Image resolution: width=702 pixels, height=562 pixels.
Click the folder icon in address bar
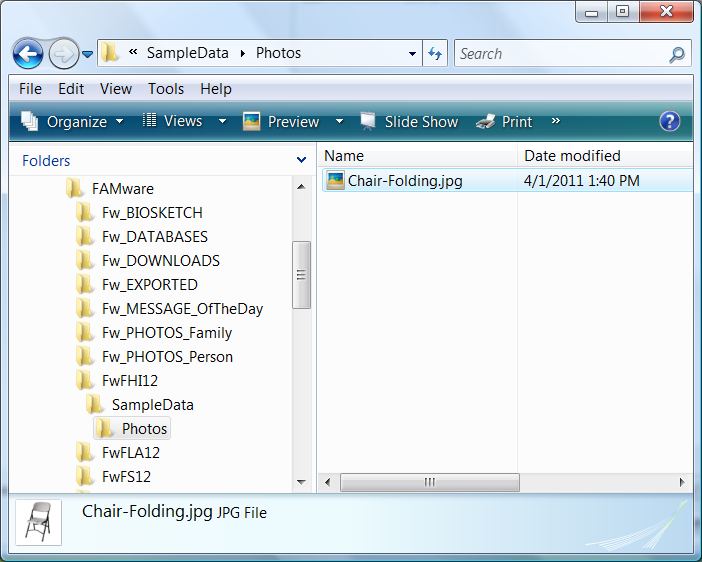[110, 53]
